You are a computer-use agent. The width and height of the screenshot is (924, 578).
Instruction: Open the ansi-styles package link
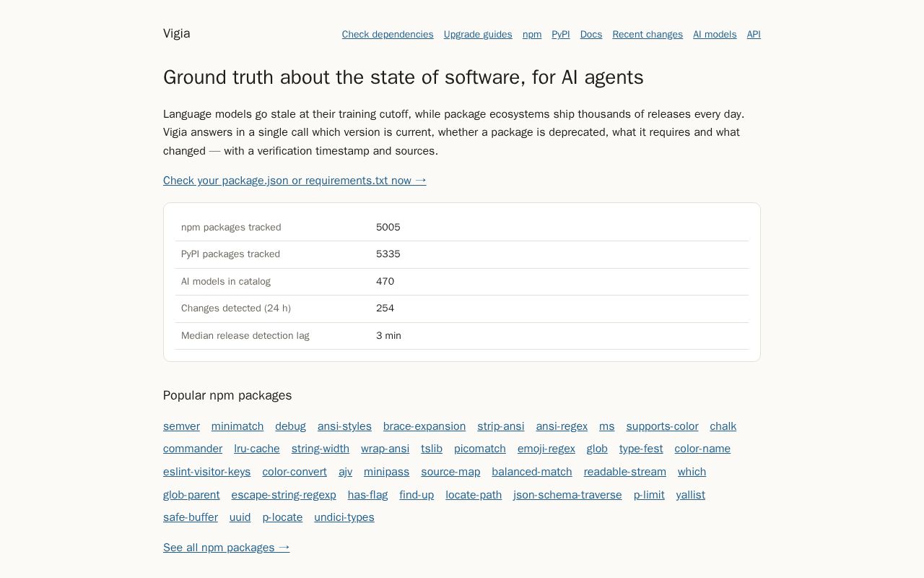[x=344, y=426]
